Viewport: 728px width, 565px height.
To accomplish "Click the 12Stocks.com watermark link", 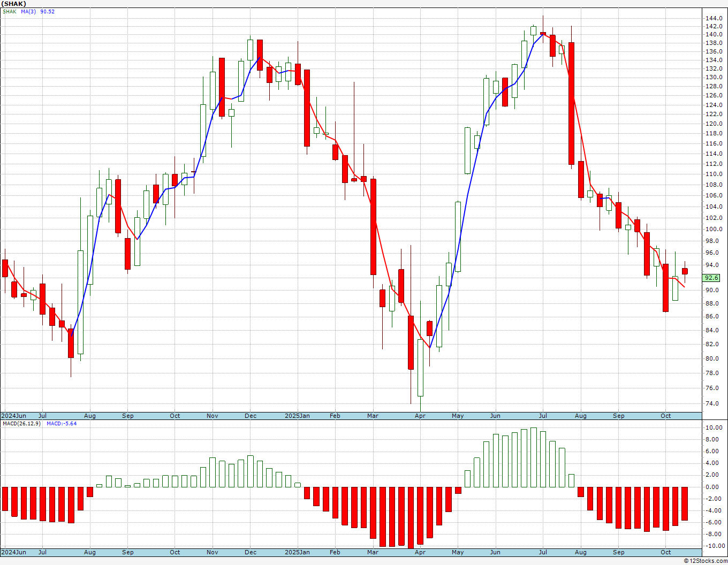I will coord(706,561).
